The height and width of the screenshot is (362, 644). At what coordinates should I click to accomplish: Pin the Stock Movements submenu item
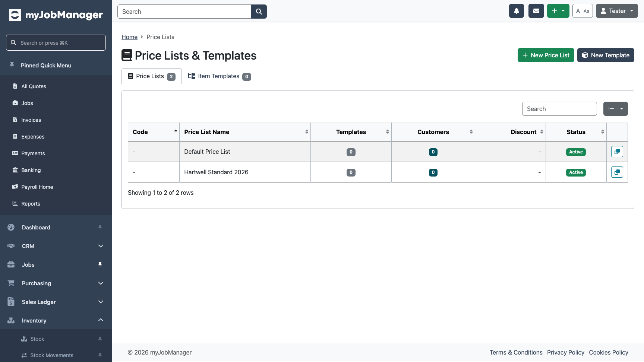(100, 355)
